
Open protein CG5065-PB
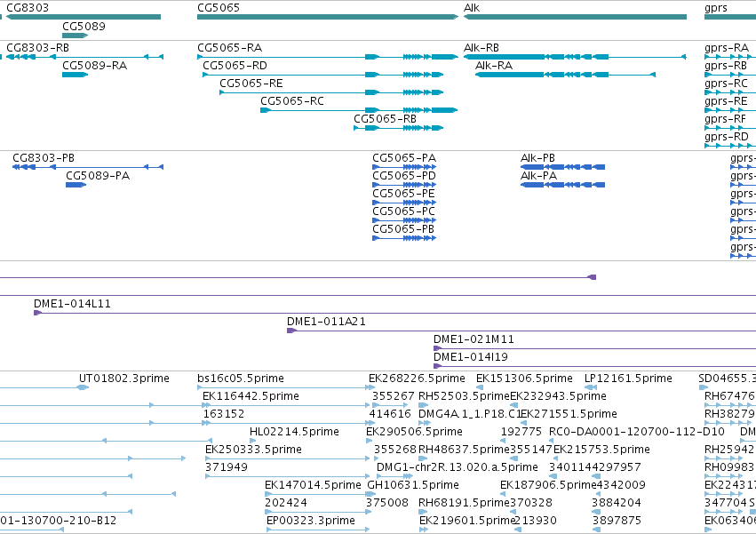coord(403,229)
